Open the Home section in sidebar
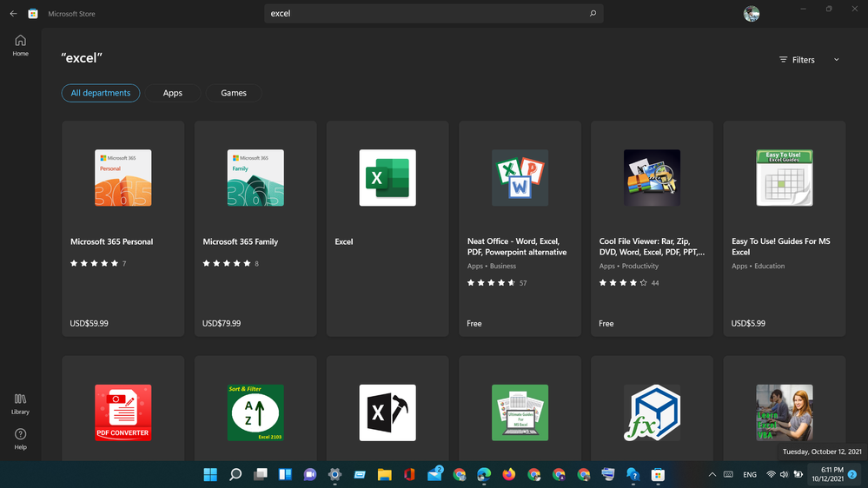Screen dimensions: 868x488 [21, 45]
